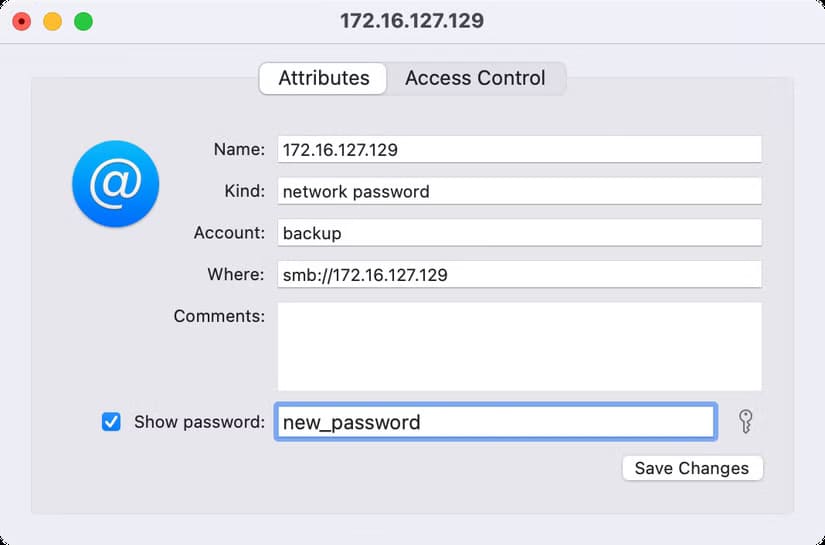This screenshot has width=825, height=545.
Task: Click the new_password password field
Action: pos(495,422)
